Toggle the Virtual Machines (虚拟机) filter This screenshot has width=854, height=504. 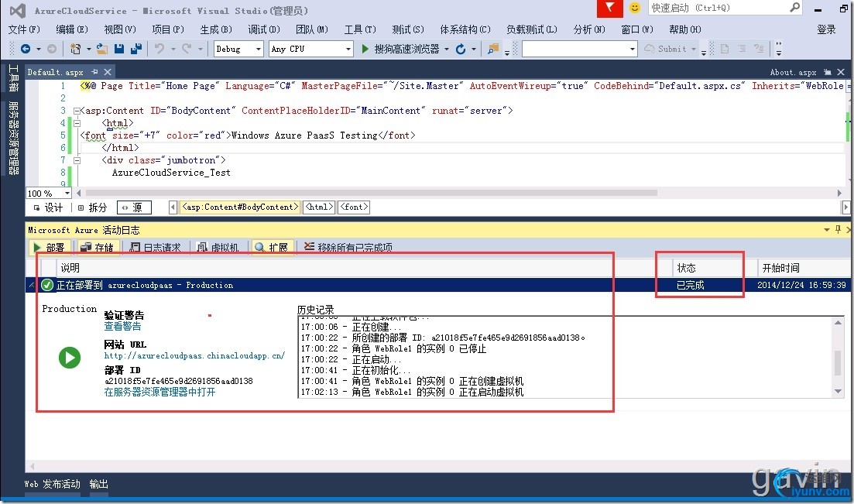point(218,248)
